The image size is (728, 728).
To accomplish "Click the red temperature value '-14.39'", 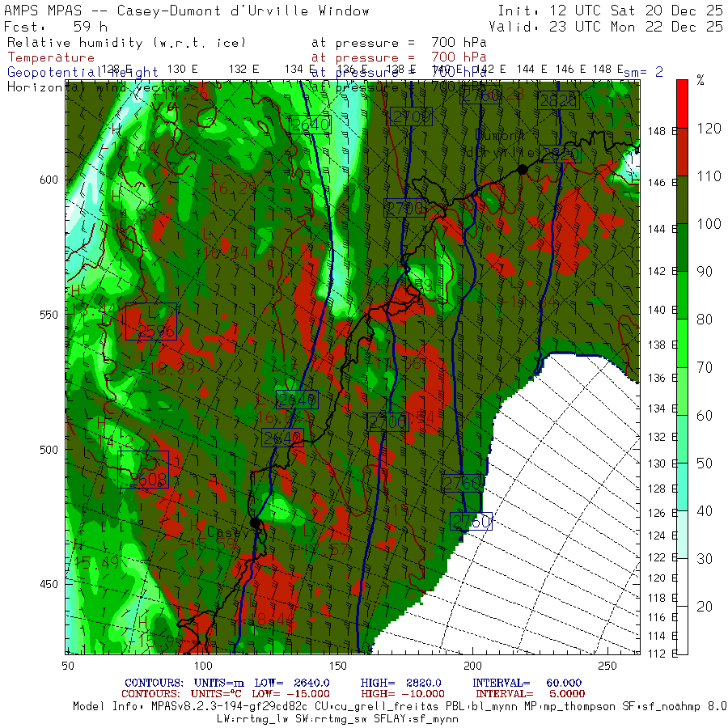I will [x=129, y=215].
